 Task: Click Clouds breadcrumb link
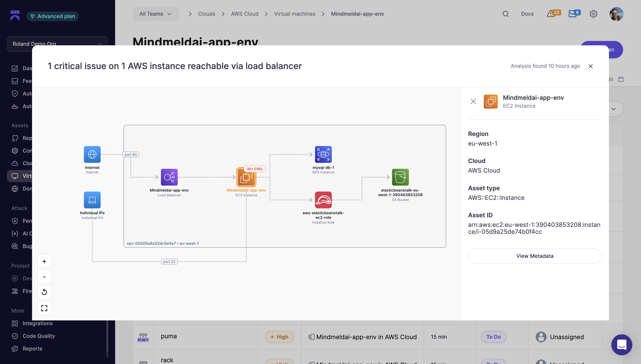tap(206, 14)
